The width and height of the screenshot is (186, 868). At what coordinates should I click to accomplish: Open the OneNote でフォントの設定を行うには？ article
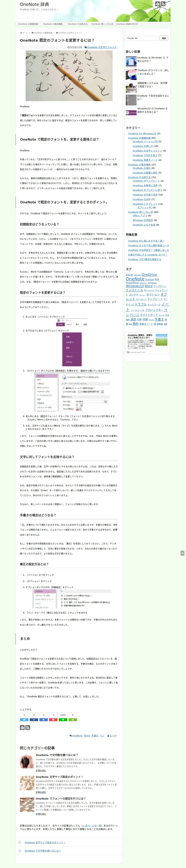pos(61,799)
